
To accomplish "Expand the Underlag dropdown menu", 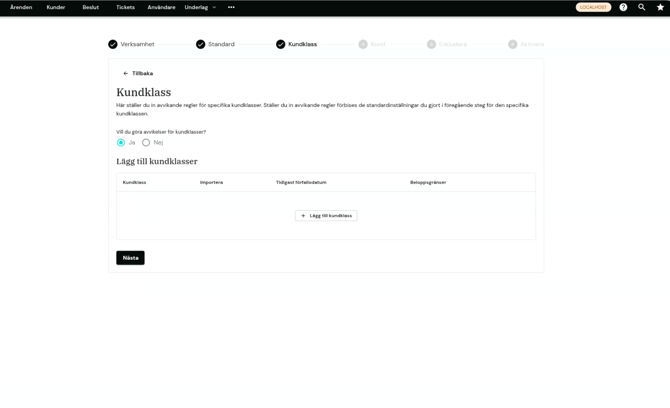I will [x=200, y=7].
